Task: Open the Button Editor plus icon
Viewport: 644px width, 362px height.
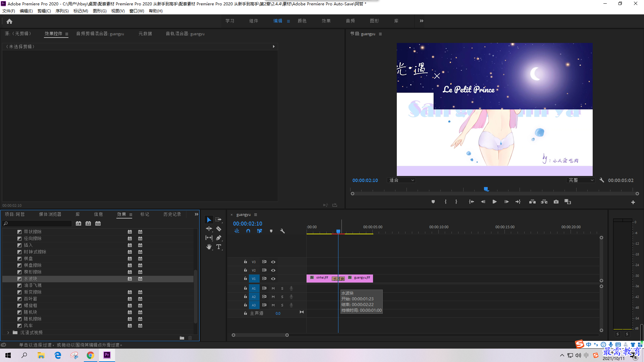Action: [633, 202]
